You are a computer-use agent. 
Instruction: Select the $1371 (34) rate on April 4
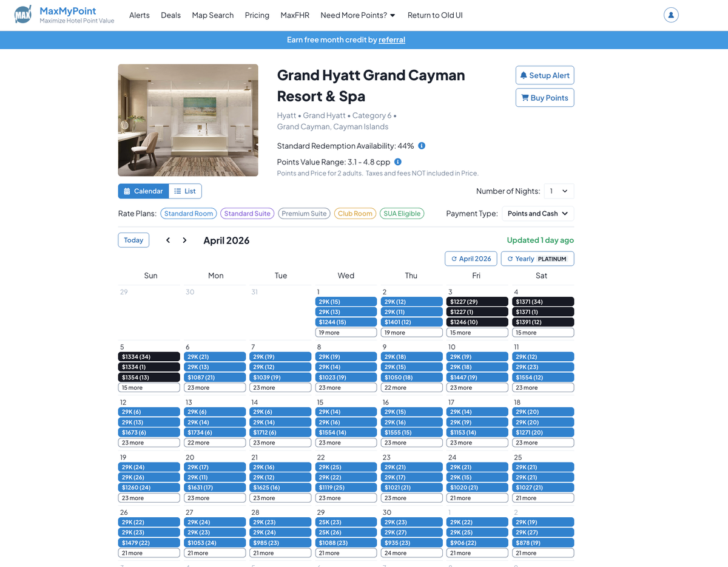click(x=542, y=302)
